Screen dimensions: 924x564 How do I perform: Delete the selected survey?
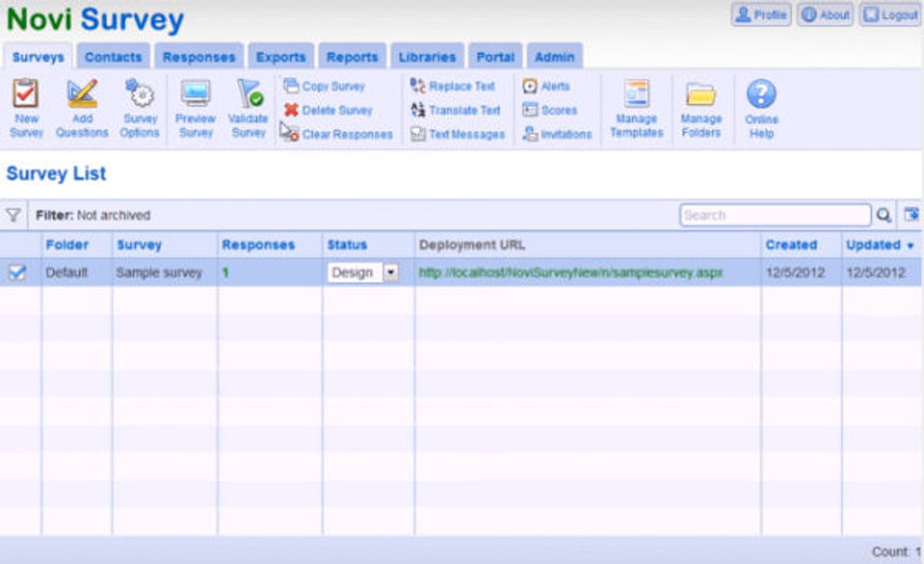pos(328,111)
